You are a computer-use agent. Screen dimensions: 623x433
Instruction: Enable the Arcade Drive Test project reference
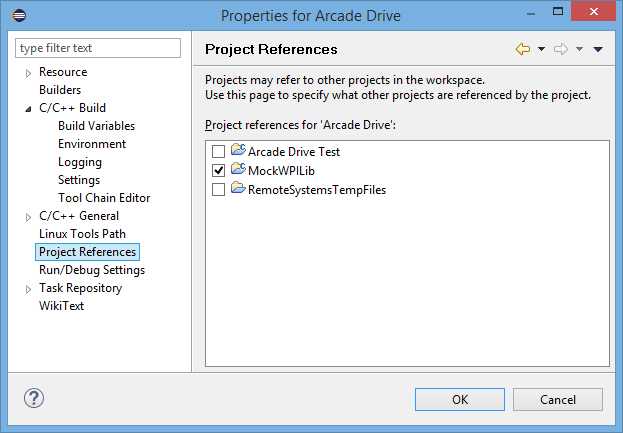point(219,152)
